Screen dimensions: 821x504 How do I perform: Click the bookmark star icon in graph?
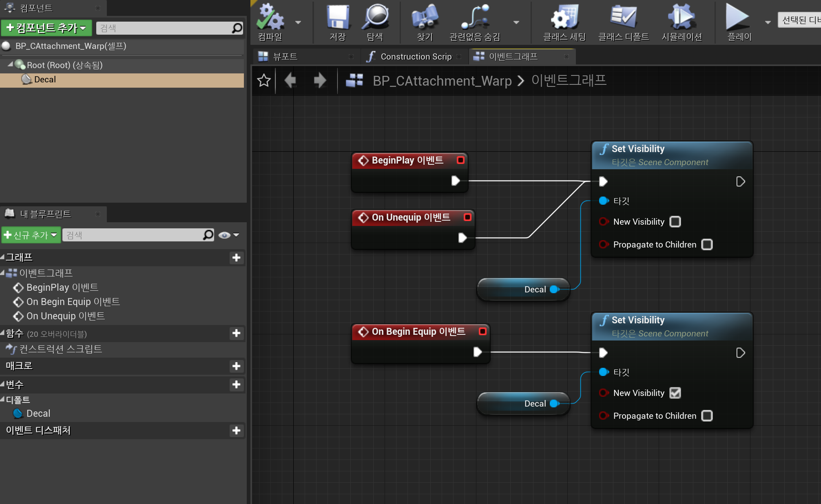tap(264, 81)
